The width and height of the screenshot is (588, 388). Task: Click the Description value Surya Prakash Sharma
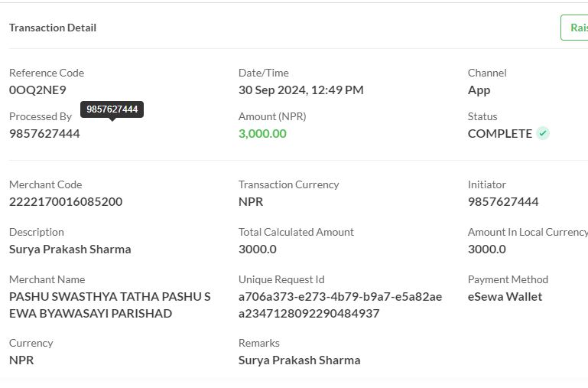pos(70,249)
